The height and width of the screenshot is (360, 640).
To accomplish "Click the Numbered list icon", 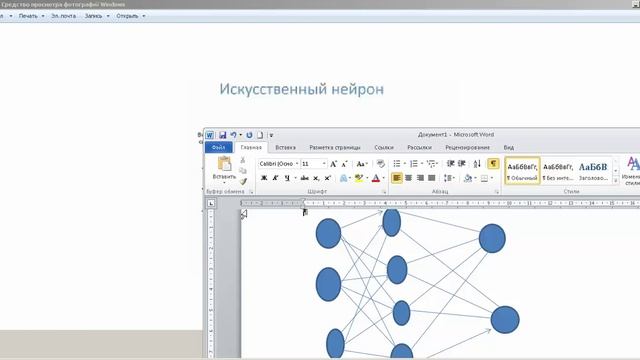I will 413,164.
